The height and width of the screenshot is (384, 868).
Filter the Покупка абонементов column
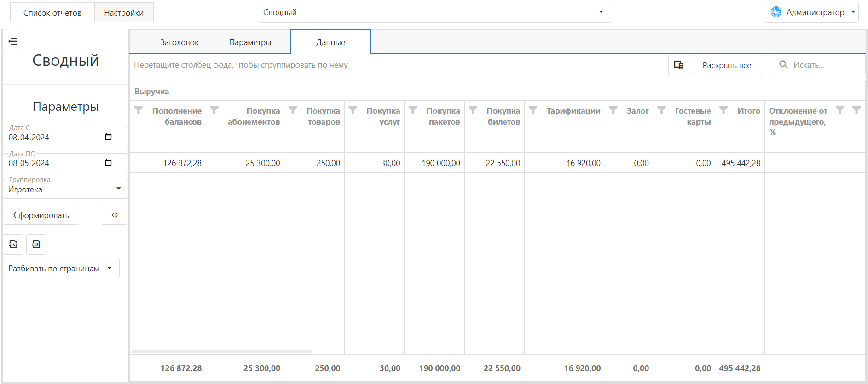(214, 110)
